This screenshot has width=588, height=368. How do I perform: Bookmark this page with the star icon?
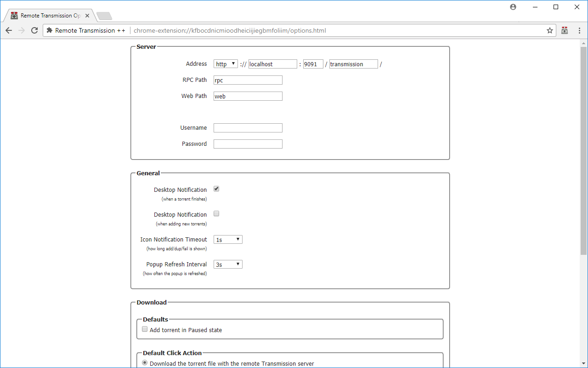tap(550, 30)
